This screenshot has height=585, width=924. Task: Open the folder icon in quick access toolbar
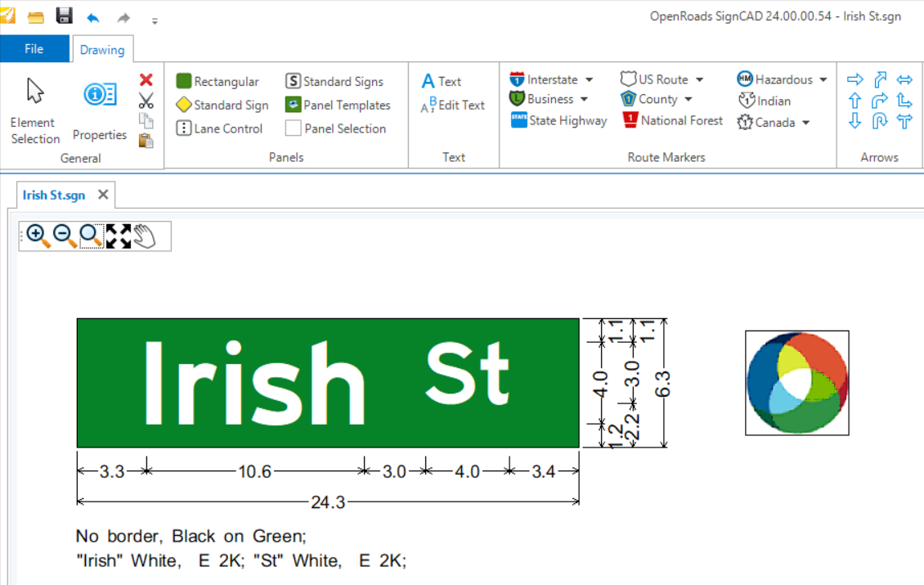pos(35,16)
